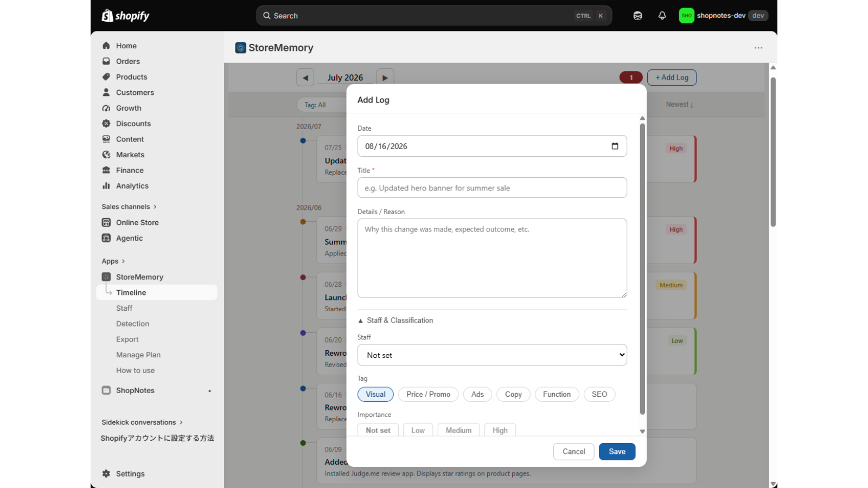This screenshot has width=868, height=488.
Task: Click the ShopNotes app icon
Action: point(106,390)
